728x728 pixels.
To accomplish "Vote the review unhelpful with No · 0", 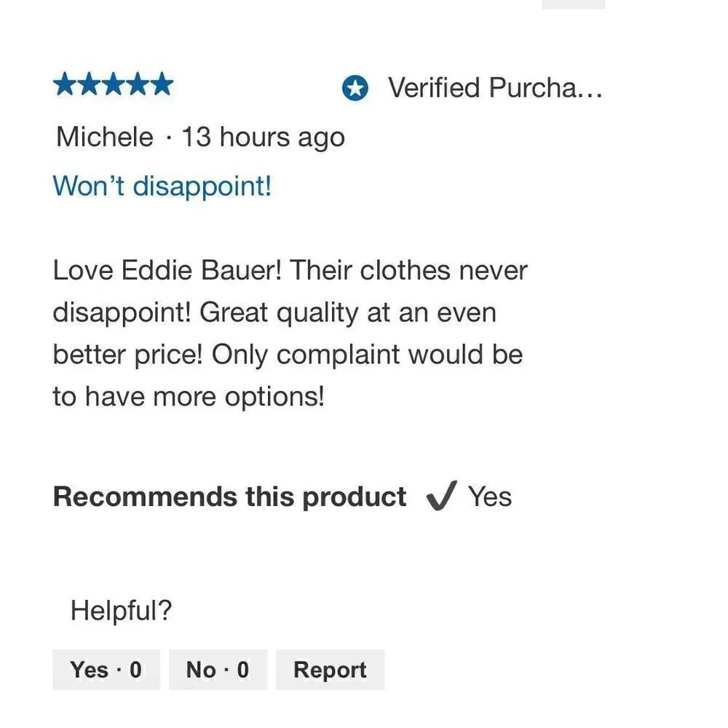I will click(x=218, y=669).
